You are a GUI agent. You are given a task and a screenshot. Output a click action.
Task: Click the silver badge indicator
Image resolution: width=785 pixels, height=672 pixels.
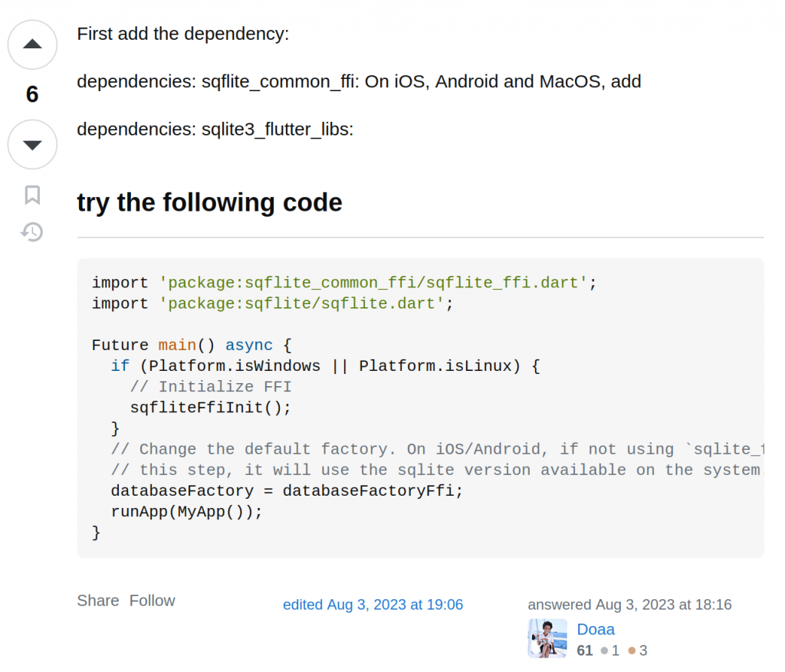coord(610,651)
